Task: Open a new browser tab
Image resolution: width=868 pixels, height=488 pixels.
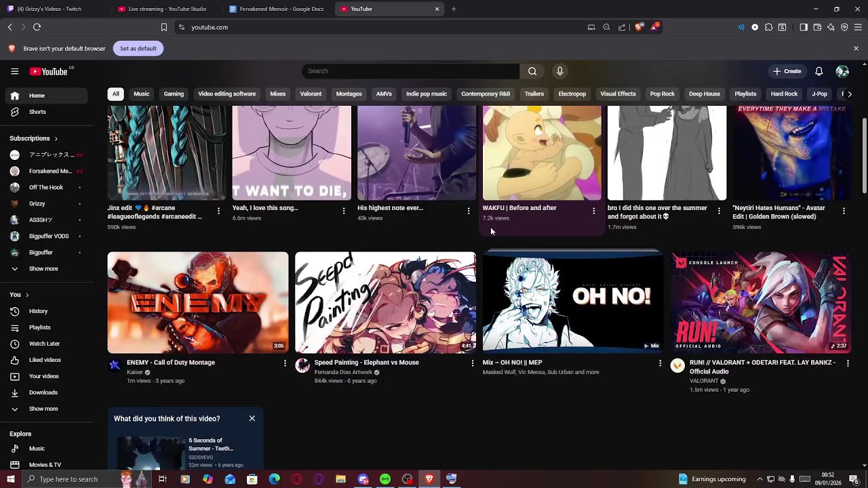Action: tap(454, 9)
